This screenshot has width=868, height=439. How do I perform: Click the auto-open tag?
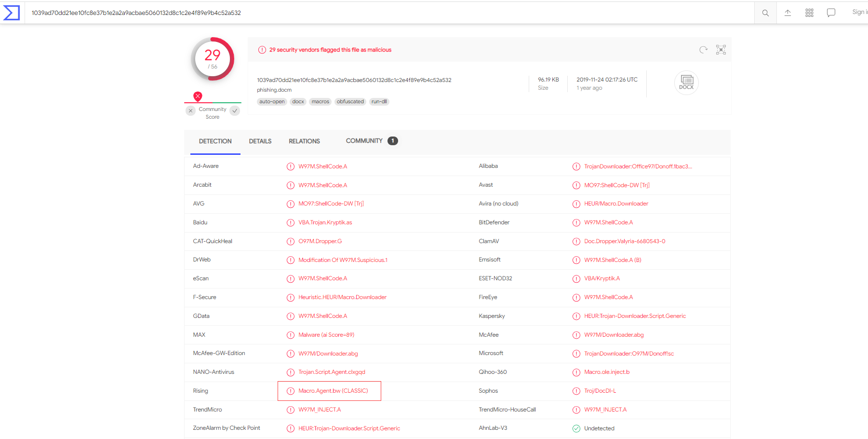click(272, 101)
